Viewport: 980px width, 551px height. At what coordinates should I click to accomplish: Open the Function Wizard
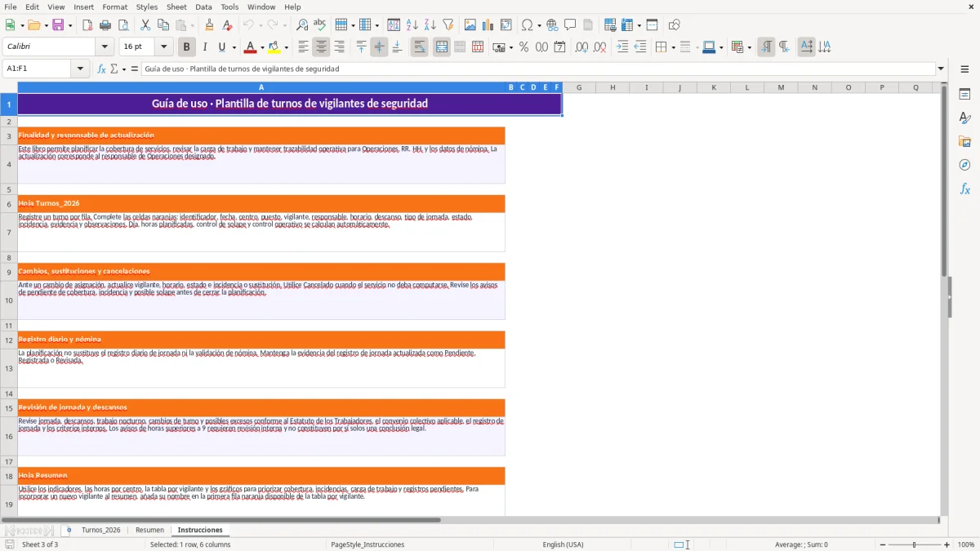click(x=101, y=69)
